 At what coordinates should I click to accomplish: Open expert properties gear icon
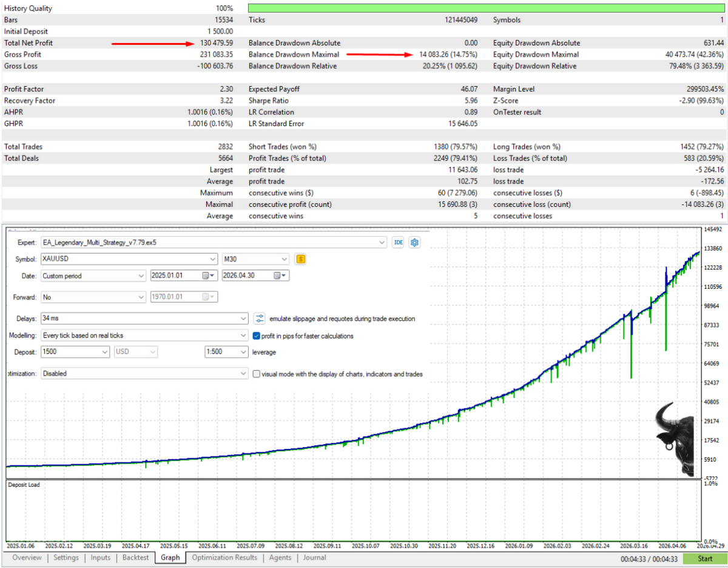coord(415,242)
